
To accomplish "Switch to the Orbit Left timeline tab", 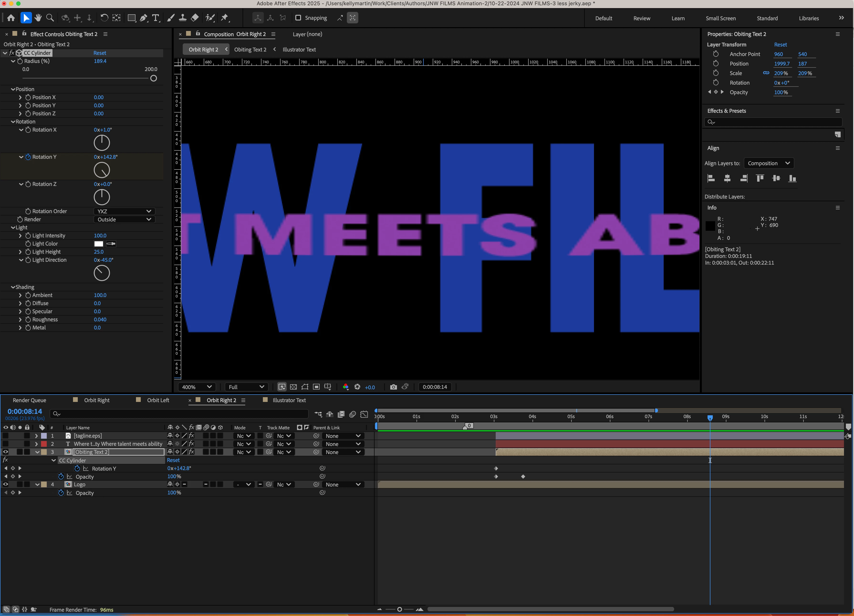I will click(x=158, y=400).
